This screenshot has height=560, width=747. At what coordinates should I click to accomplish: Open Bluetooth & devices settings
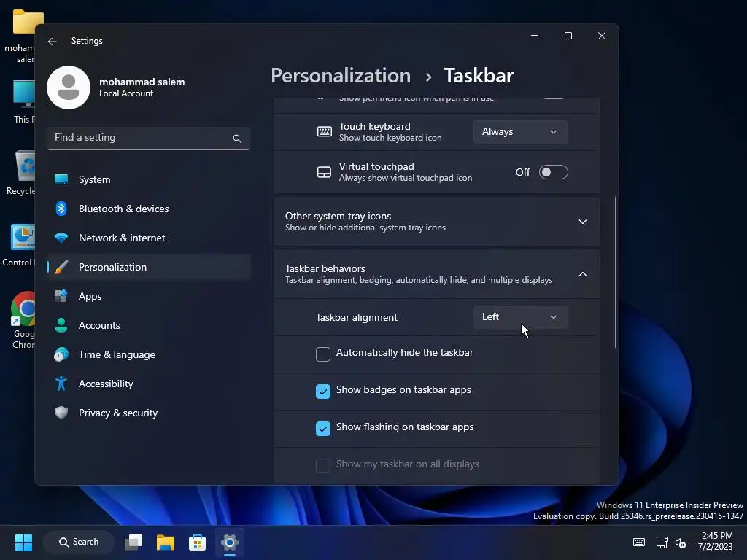149,209
